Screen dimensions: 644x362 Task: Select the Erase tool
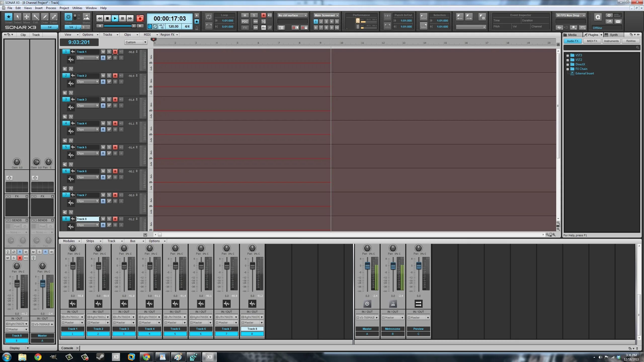click(x=54, y=17)
